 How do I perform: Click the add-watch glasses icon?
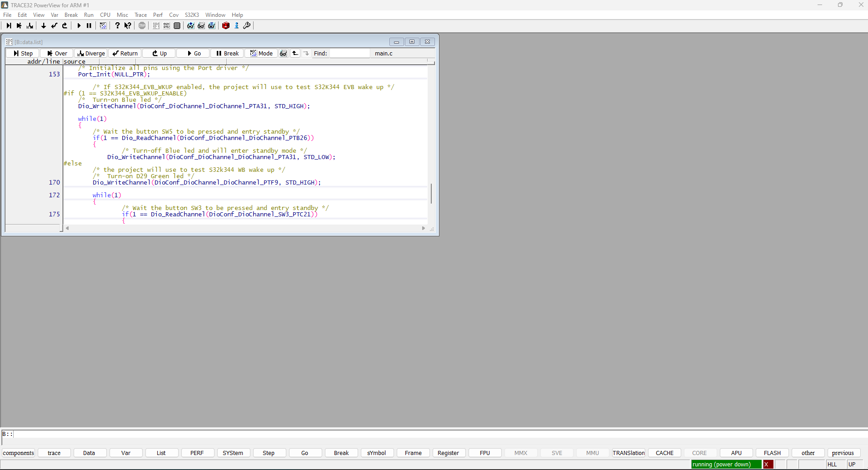tap(190, 25)
